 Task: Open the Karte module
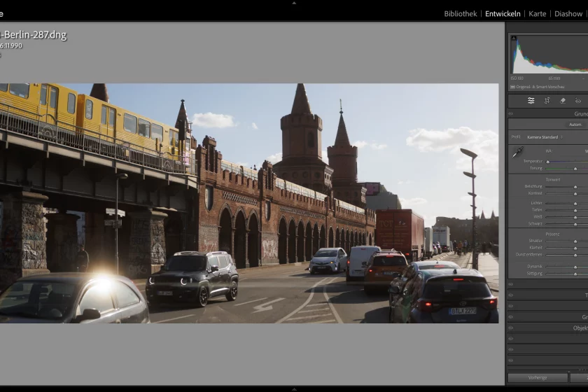pyautogui.click(x=538, y=14)
